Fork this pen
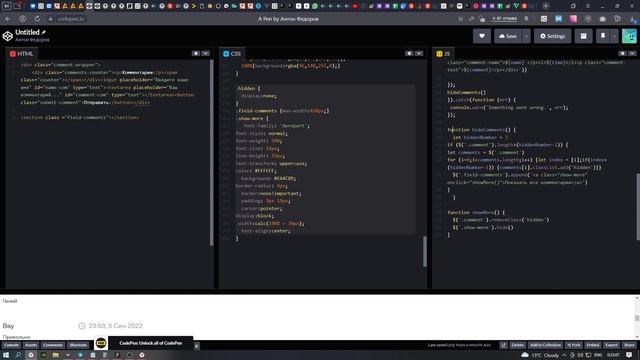The image size is (640, 360). point(574,345)
